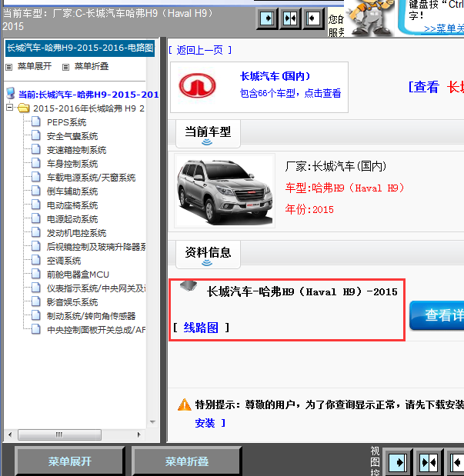Image resolution: width=464 pixels, height=476 pixels.
Task: Open the 长城汽车 (国内) link
Action: coord(275,76)
